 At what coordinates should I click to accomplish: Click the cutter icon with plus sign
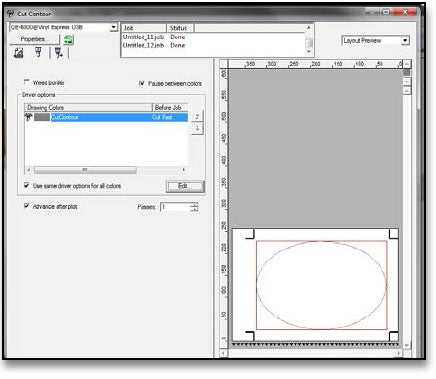pyautogui.click(x=59, y=53)
